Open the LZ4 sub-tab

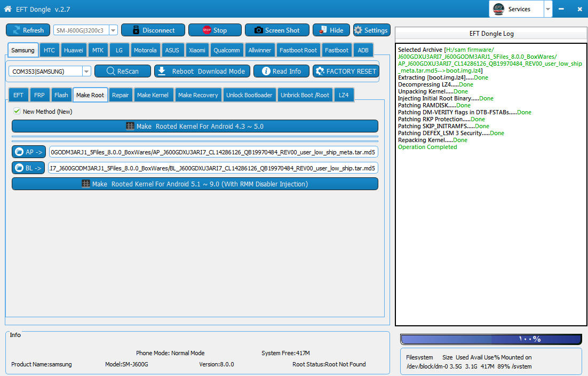click(344, 95)
